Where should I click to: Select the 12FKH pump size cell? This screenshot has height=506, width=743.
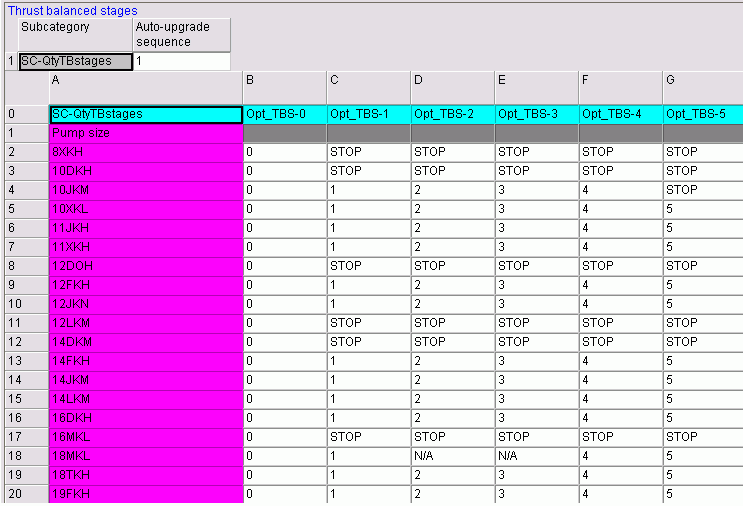[146, 285]
